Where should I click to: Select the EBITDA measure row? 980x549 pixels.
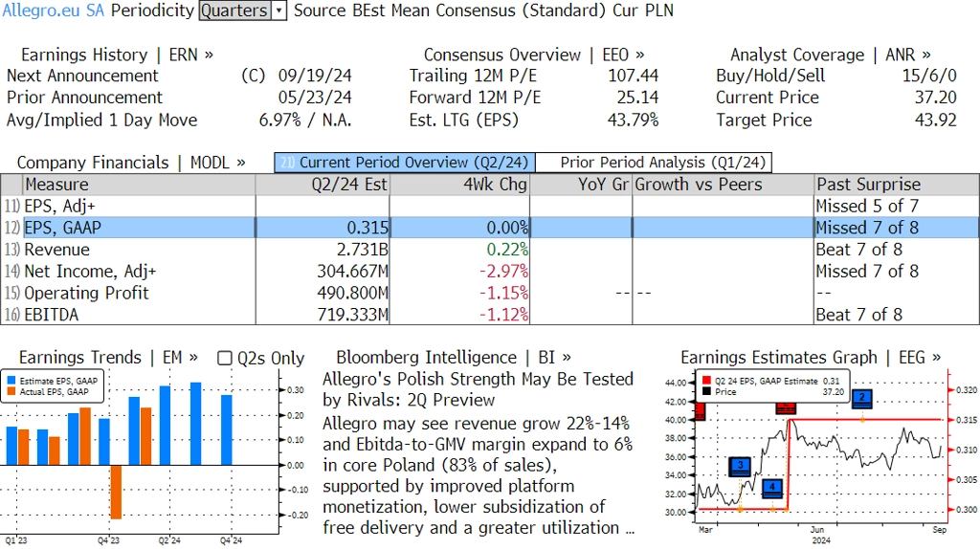(490, 315)
